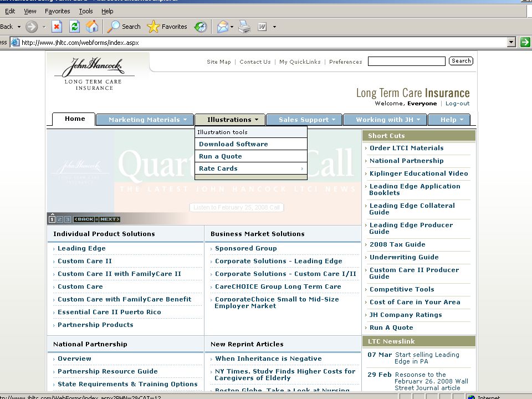Choose Download Software from Illustrations menu
This screenshot has height=399, width=532.
click(x=251, y=144)
